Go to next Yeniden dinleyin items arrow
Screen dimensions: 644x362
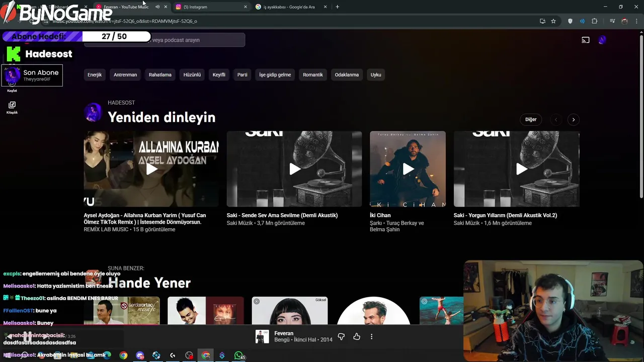[573, 120]
